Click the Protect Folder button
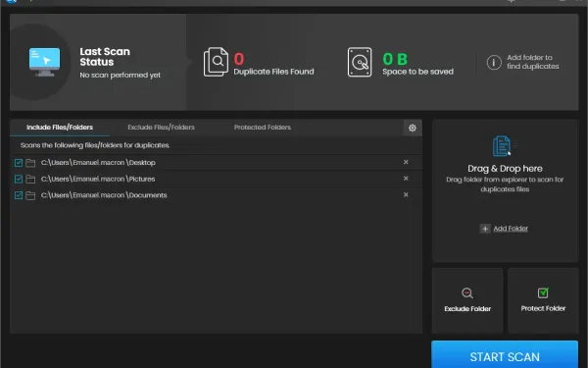The width and height of the screenshot is (588, 368). click(543, 300)
